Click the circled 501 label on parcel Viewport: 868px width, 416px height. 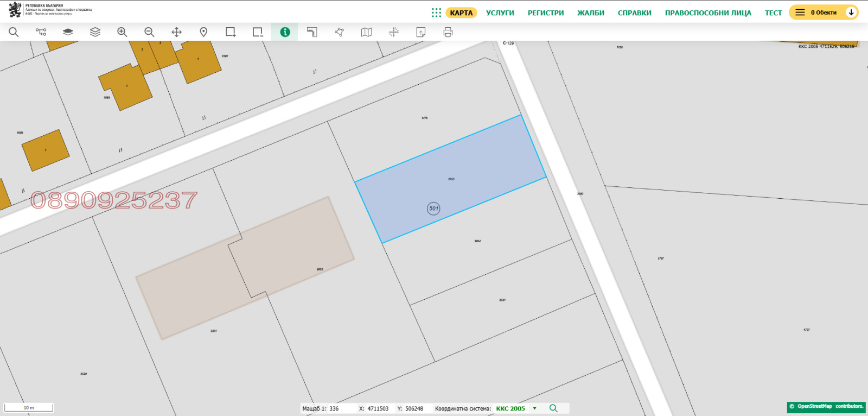click(x=433, y=208)
